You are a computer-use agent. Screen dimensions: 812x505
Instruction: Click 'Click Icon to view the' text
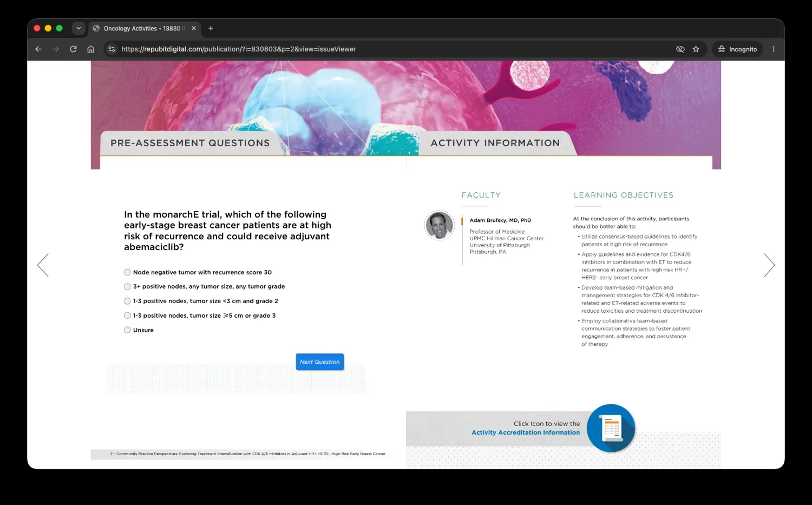pyautogui.click(x=547, y=424)
